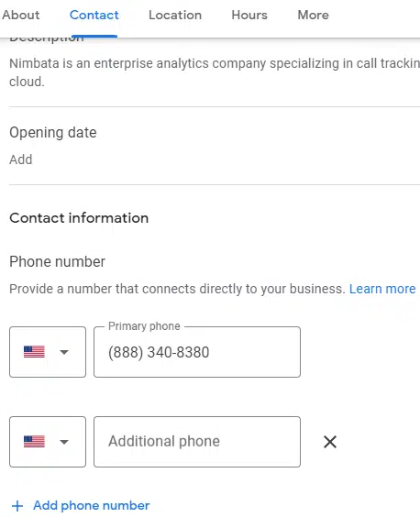
Task: Switch to the About tab
Action: 20,15
